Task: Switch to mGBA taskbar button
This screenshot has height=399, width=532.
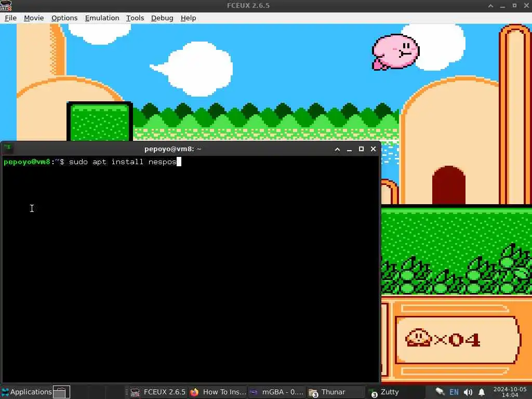Action: click(276, 392)
